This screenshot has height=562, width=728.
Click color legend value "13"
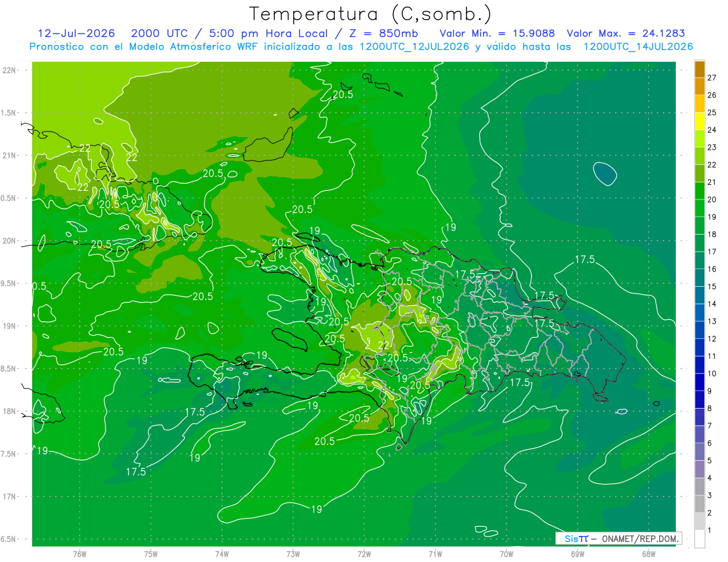pyautogui.click(x=712, y=321)
